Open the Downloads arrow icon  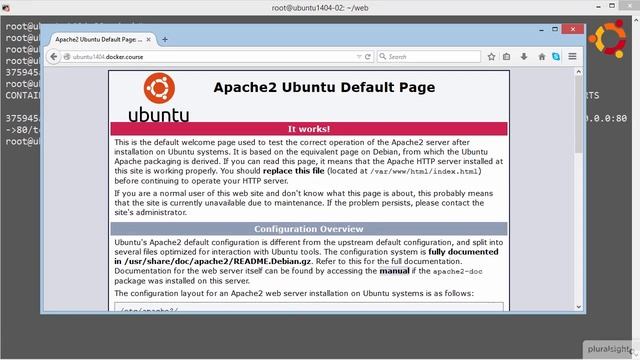(x=524, y=57)
